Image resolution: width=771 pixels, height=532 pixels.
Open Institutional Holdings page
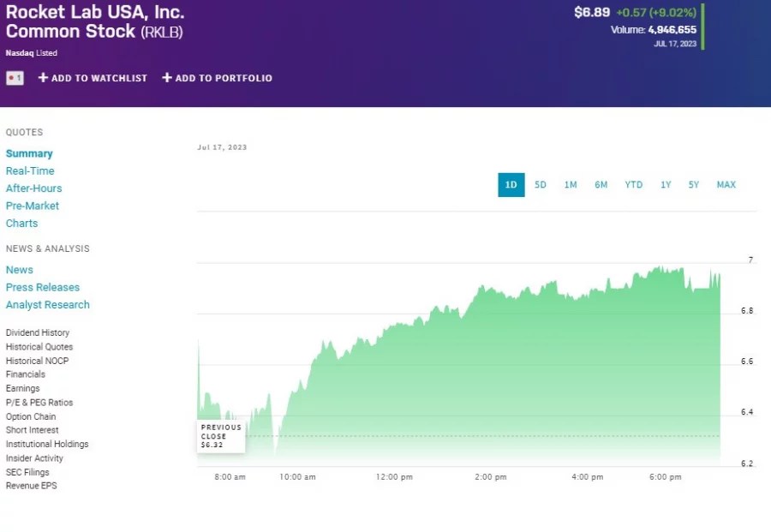tap(47, 444)
